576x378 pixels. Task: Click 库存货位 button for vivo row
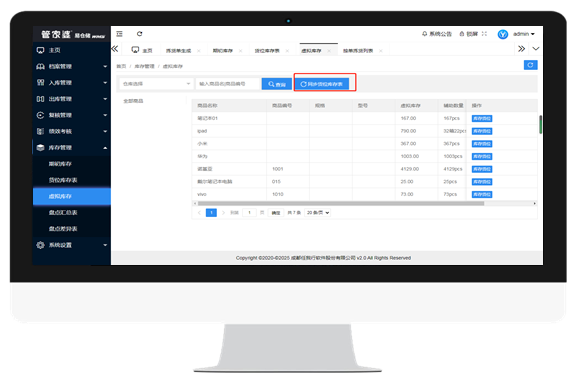point(482,194)
